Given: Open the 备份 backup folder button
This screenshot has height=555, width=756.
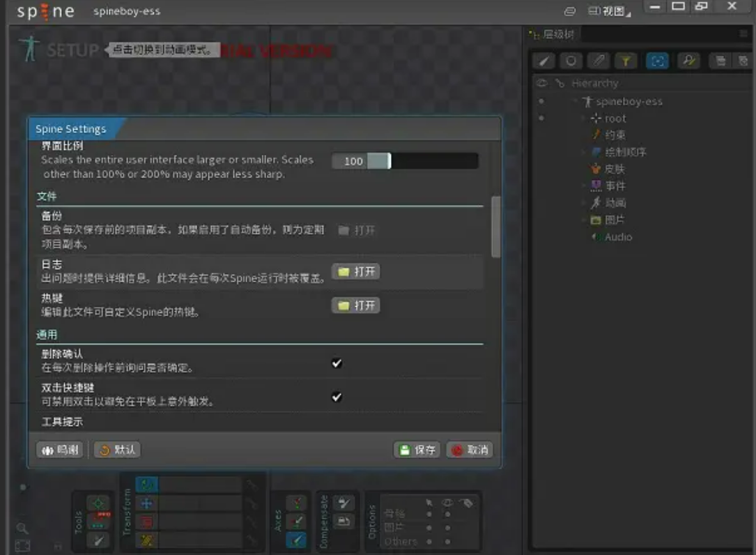Looking at the screenshot, I should (x=356, y=230).
